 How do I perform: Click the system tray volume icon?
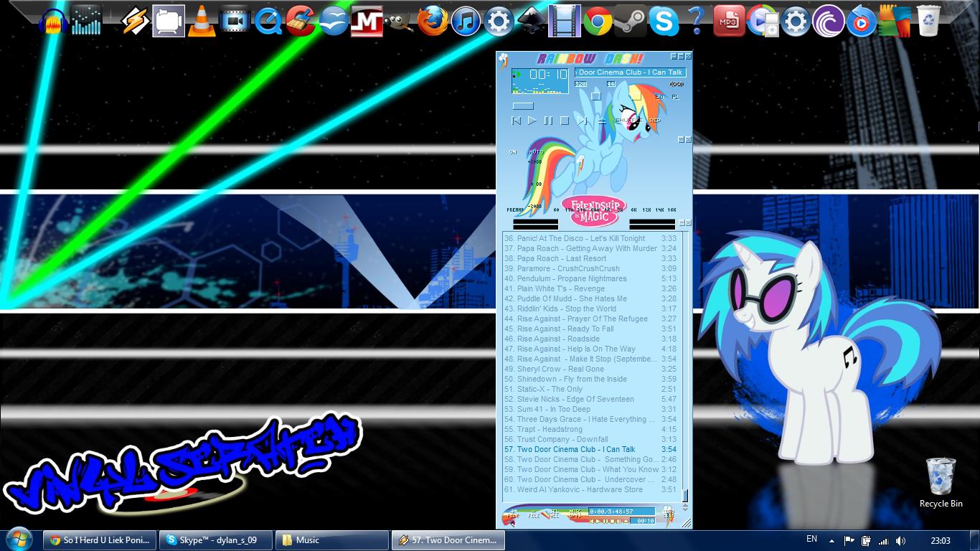tap(901, 541)
